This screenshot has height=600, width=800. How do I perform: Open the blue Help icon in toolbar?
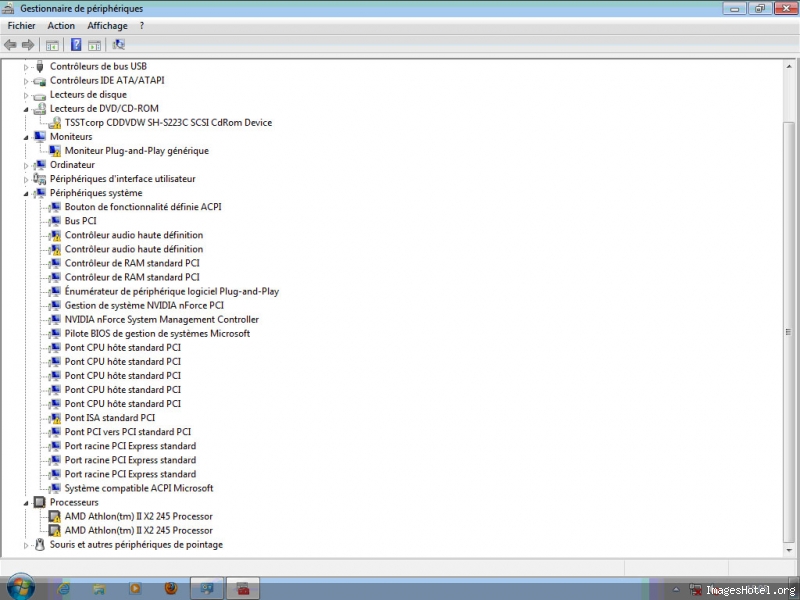click(76, 45)
